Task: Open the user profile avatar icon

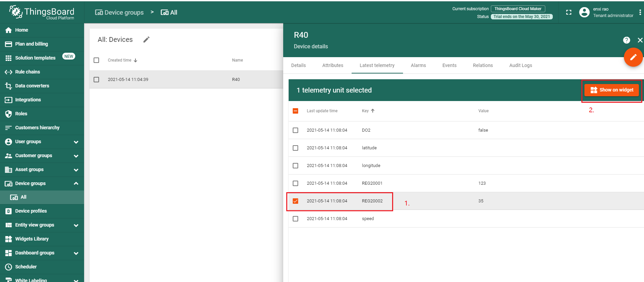Action: click(584, 13)
